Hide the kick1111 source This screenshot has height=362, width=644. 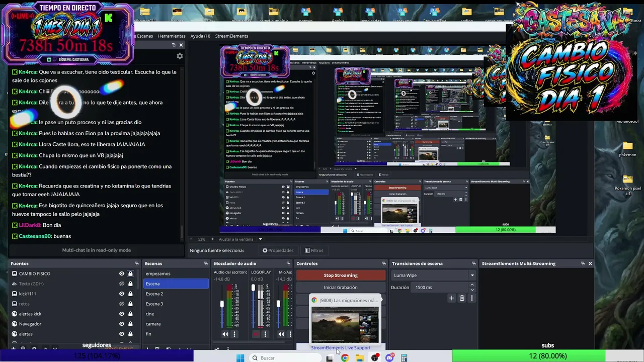pos(121,294)
